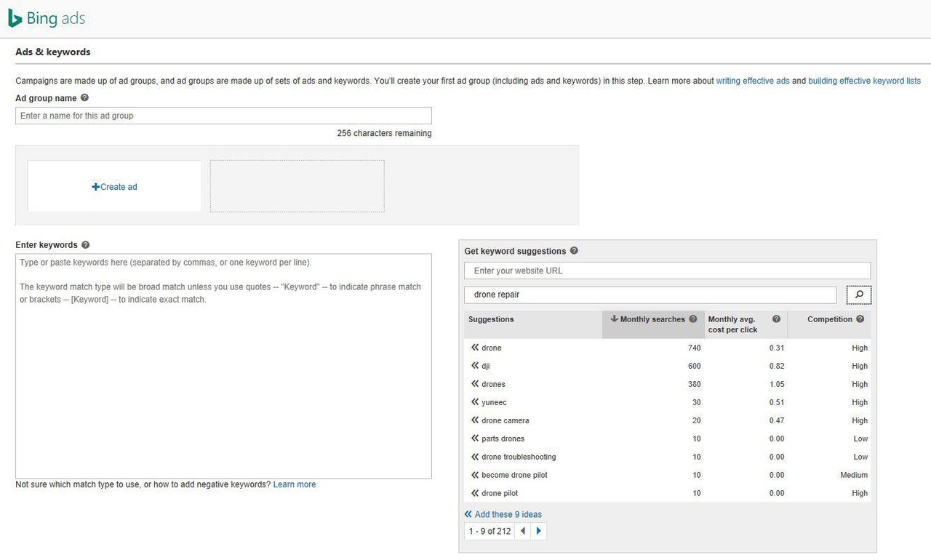Click the 'drone troubleshooting' suggestion text
Image resolution: width=931 pixels, height=560 pixels.
click(x=519, y=457)
